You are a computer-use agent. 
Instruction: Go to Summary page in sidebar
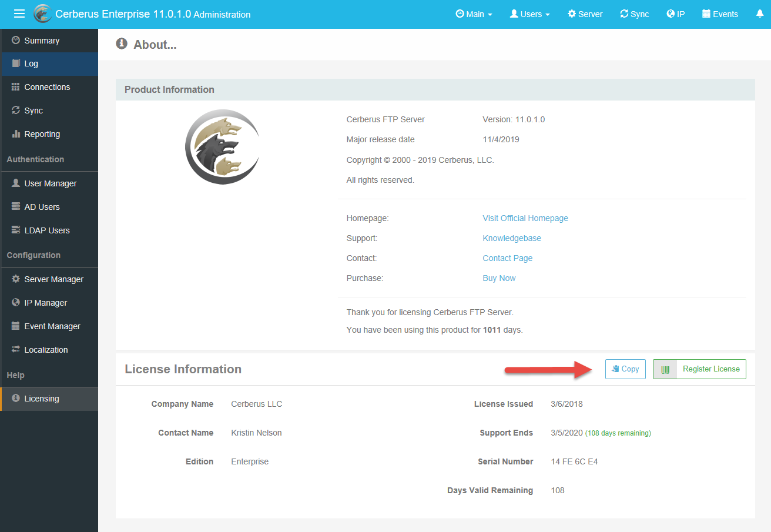(49, 41)
